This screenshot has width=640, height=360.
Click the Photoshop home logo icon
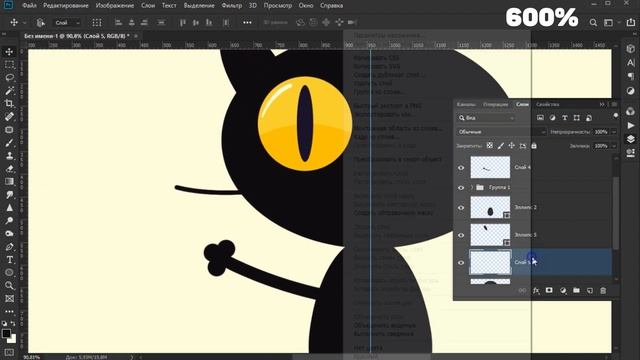point(8,5)
